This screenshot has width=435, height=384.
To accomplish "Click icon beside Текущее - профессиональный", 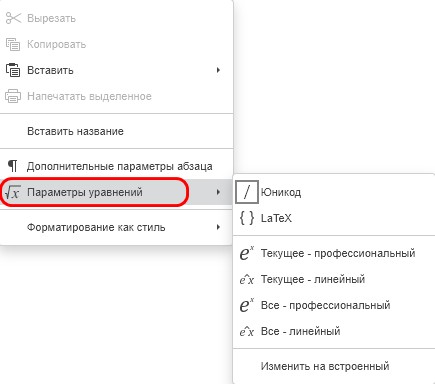I will pos(247,253).
